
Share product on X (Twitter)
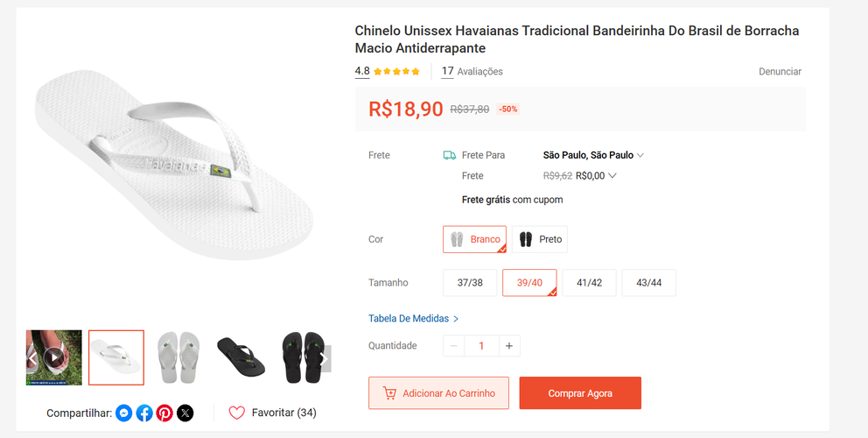click(185, 413)
